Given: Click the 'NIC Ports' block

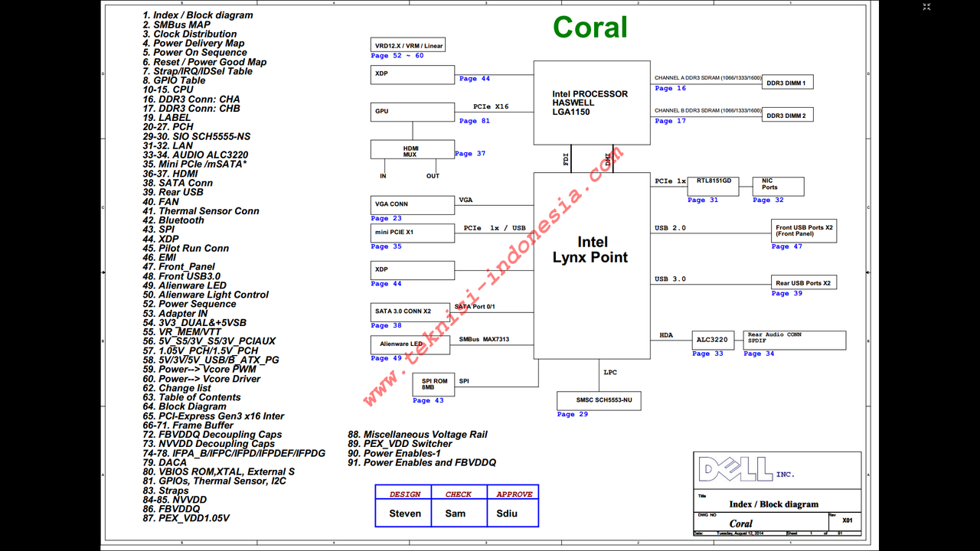Looking at the screenshot, I should [779, 186].
